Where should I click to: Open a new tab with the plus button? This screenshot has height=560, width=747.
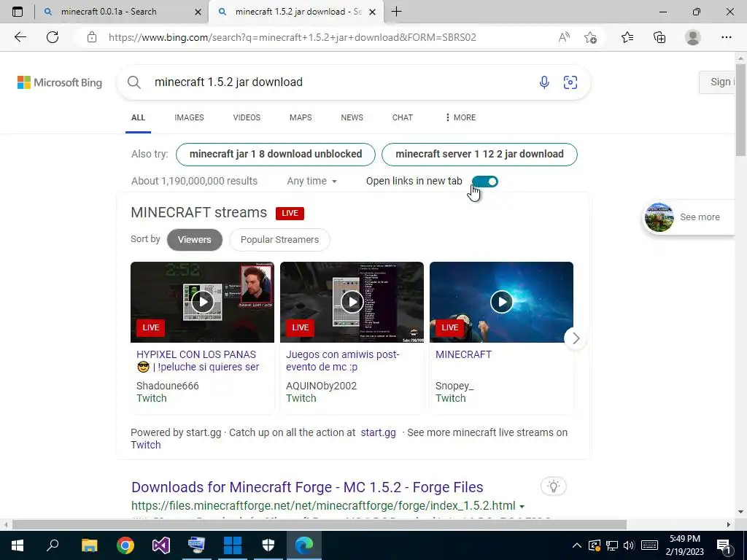[x=396, y=12]
